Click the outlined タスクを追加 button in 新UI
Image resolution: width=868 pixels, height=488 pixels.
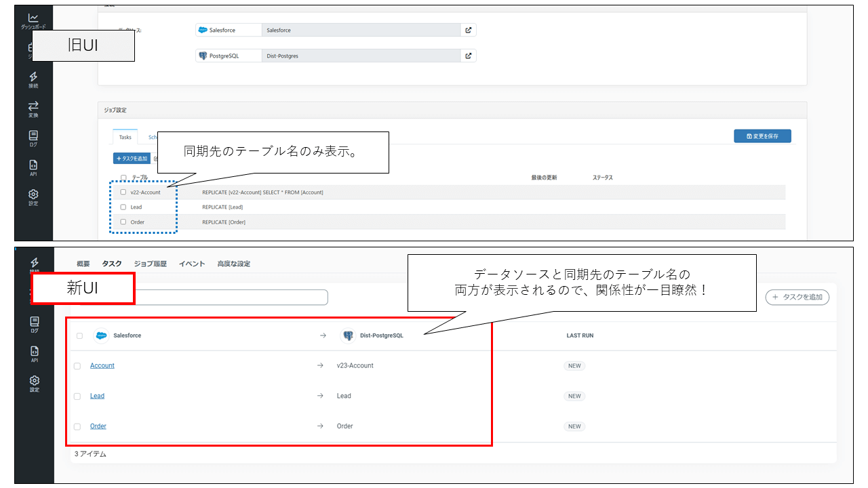click(797, 297)
